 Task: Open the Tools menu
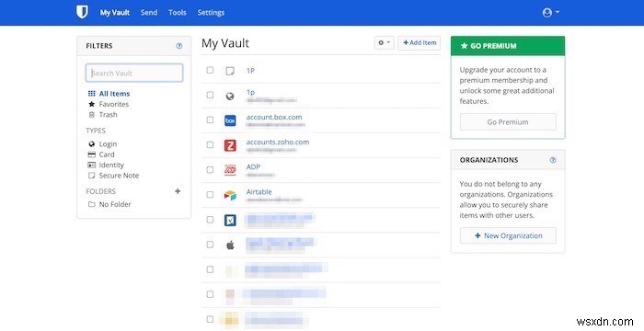pyautogui.click(x=178, y=12)
